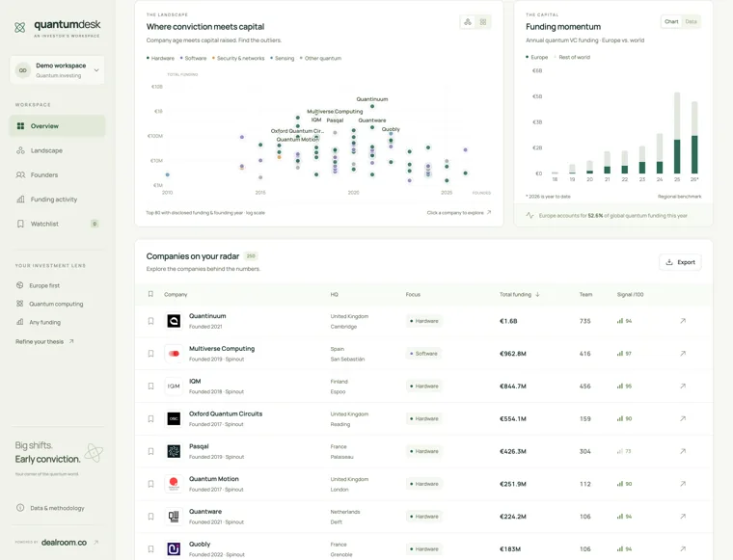Click 'Click a company to explore' link

click(x=458, y=212)
